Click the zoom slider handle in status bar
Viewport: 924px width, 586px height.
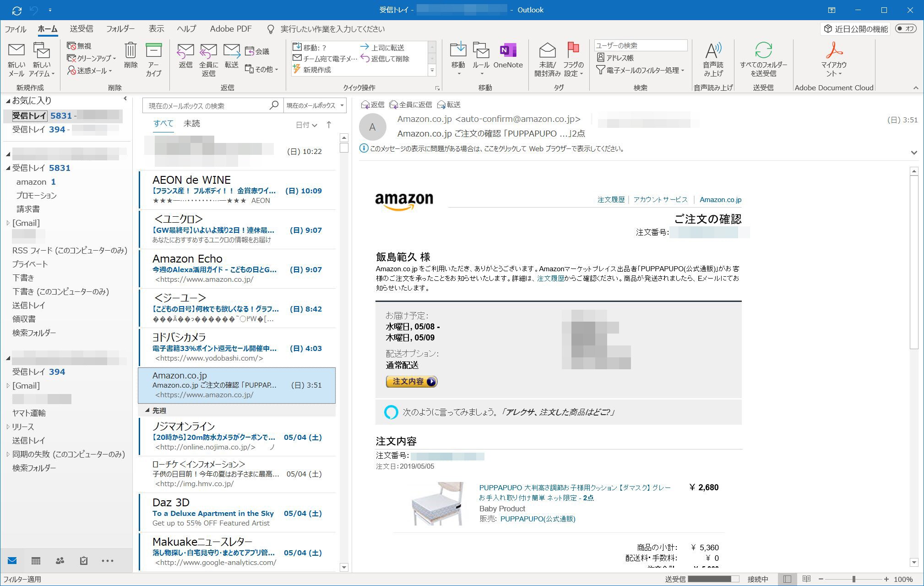[853, 579]
